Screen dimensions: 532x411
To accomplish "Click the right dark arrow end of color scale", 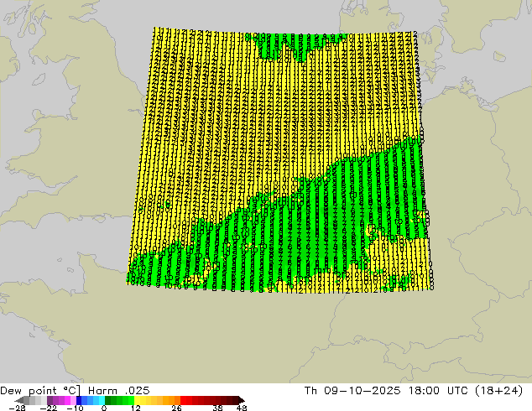I will 241,400.
